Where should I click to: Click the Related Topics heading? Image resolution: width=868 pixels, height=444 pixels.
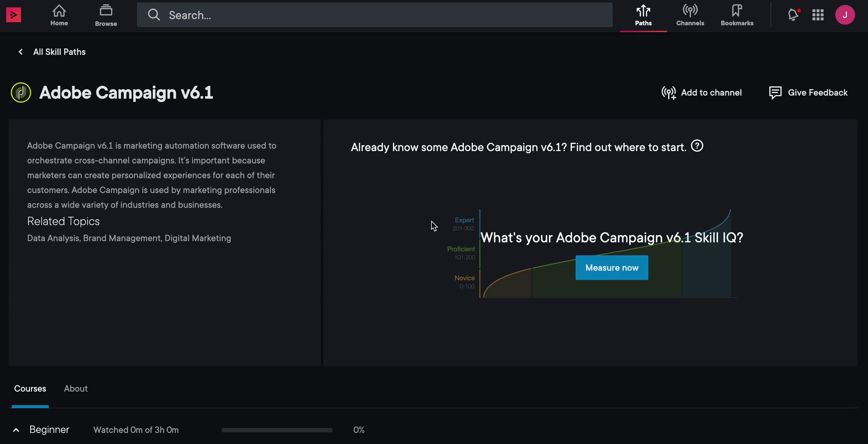(63, 221)
